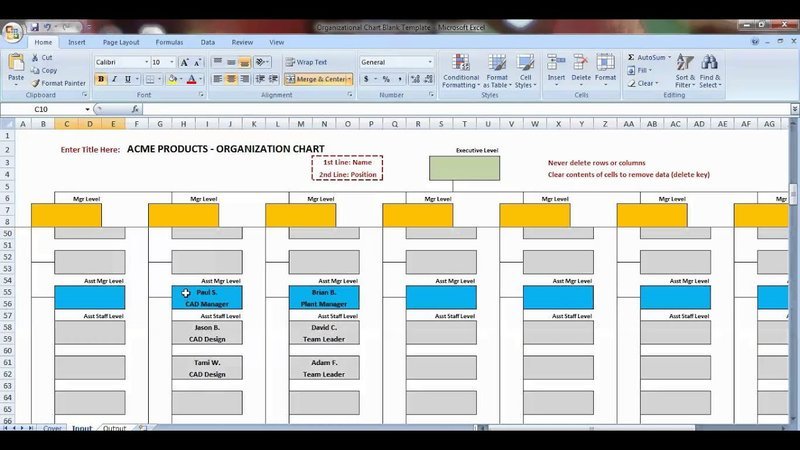Click the Office button logo
Viewport: 800px width, 450px height.
click(12, 32)
